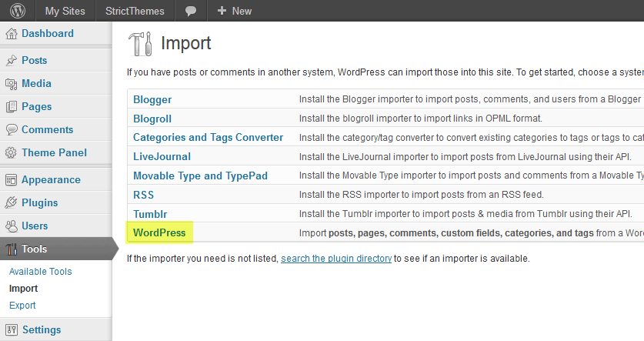
Task: Go to the Export submenu item
Action: (x=22, y=306)
